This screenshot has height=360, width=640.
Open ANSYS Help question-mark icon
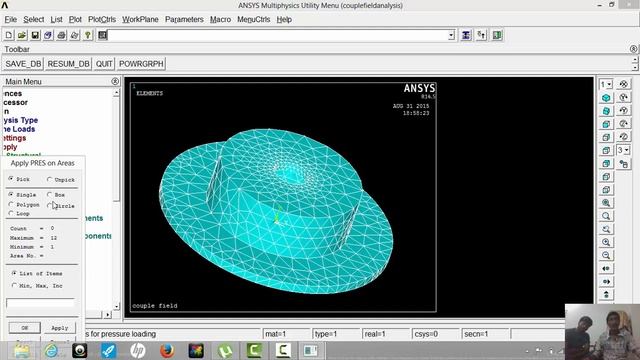(87, 35)
